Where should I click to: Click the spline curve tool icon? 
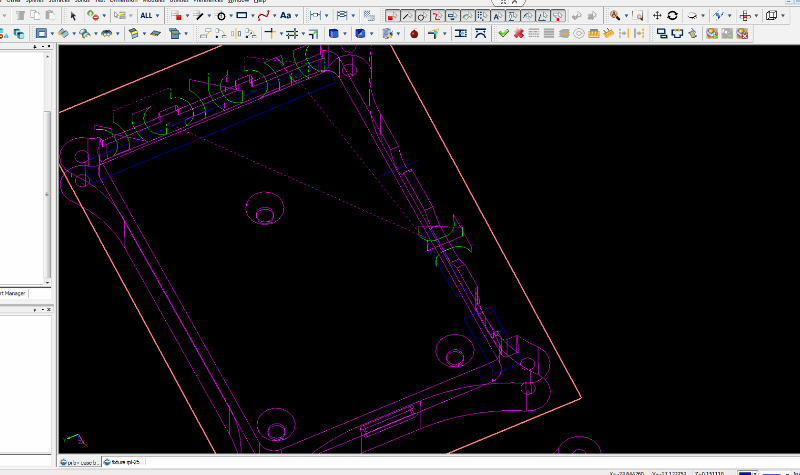point(263,16)
